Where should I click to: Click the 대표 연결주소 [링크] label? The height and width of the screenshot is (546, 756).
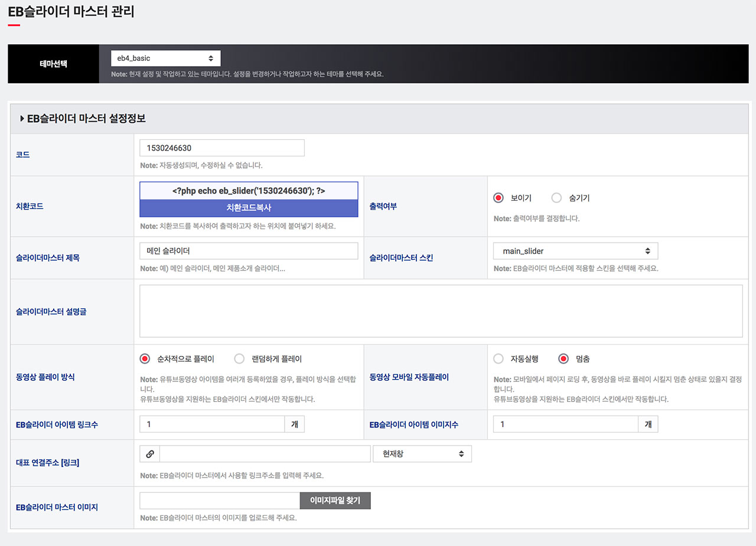48,463
